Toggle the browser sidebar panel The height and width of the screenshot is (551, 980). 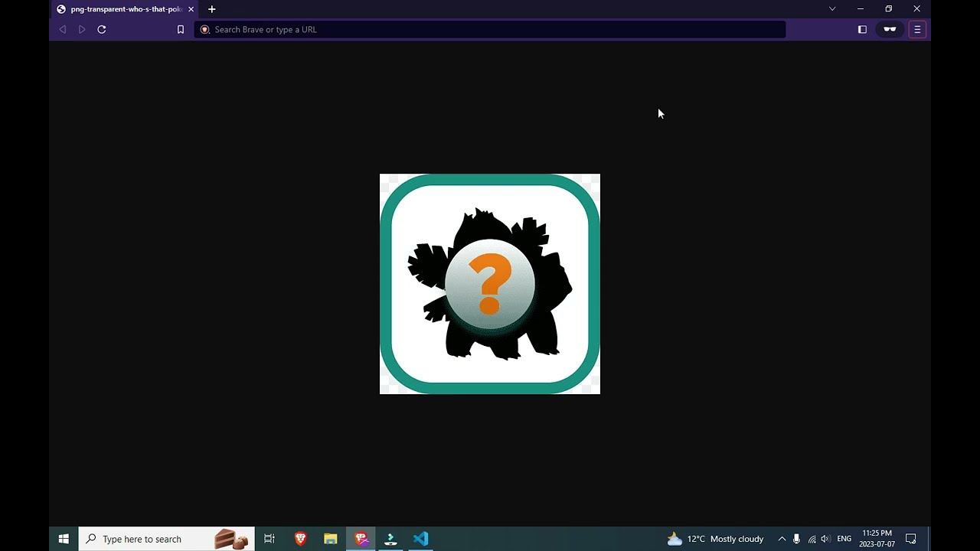click(862, 29)
